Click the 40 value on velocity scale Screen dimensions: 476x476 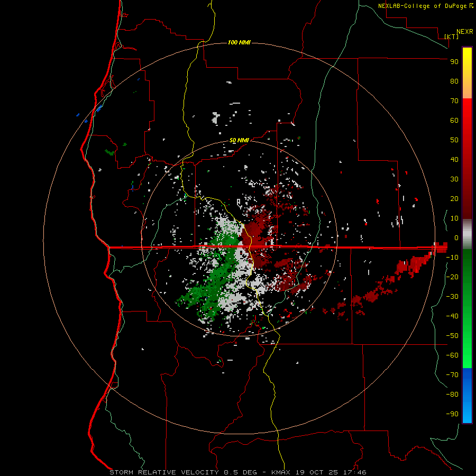454,160
